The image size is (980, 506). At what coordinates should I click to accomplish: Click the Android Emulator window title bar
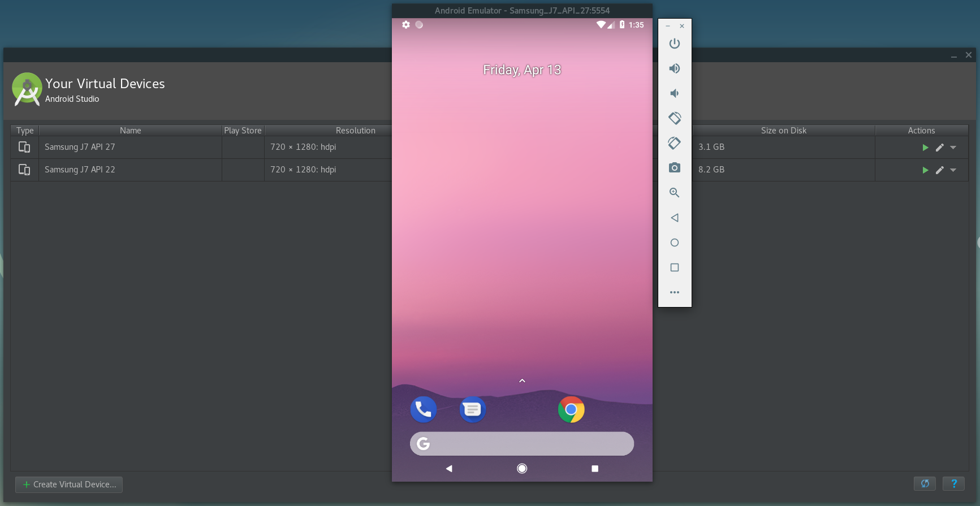[522, 11]
